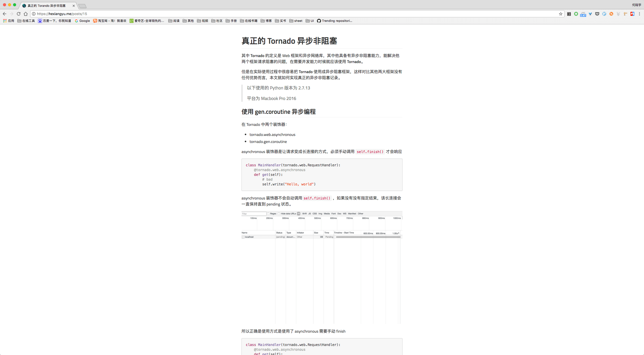Viewport: 644px width, 355px height.
Task: Open Chrome's three-dot menu
Action: coord(639,14)
